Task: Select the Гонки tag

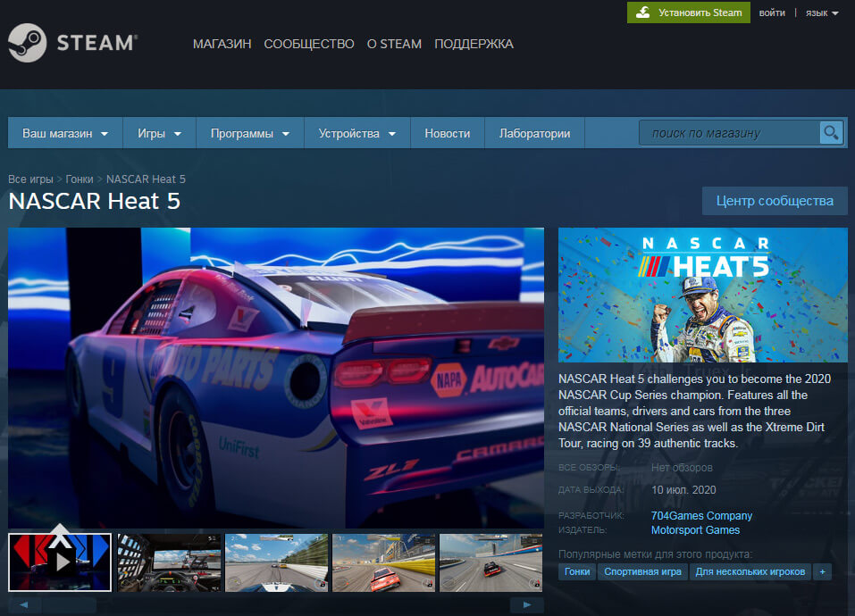Action: click(577, 571)
